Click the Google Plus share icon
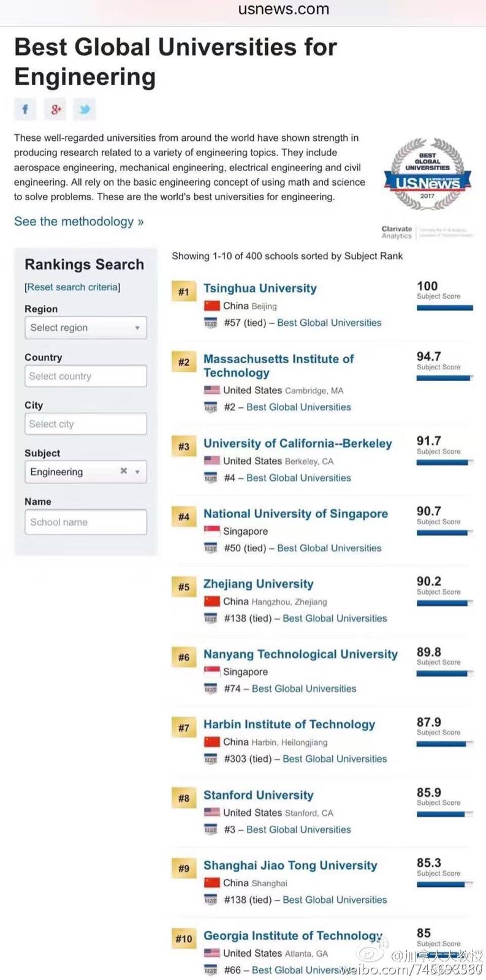The image size is (486, 980). pyautogui.click(x=55, y=110)
